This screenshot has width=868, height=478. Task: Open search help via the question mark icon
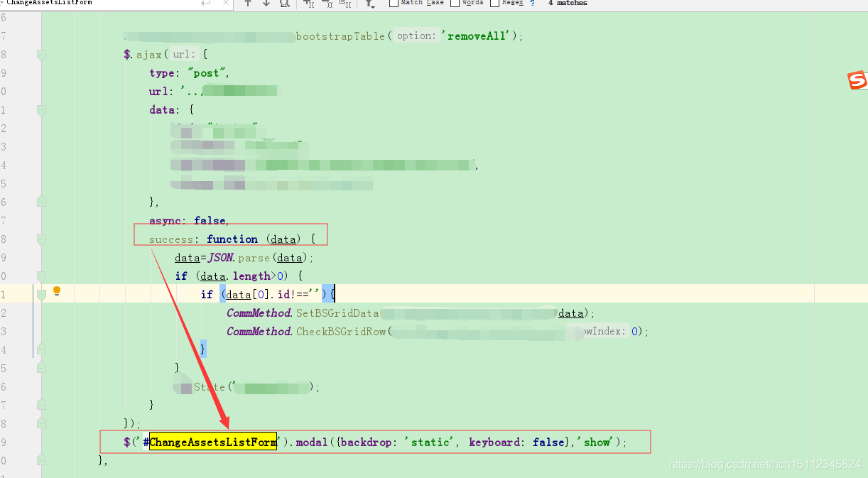[532, 3]
